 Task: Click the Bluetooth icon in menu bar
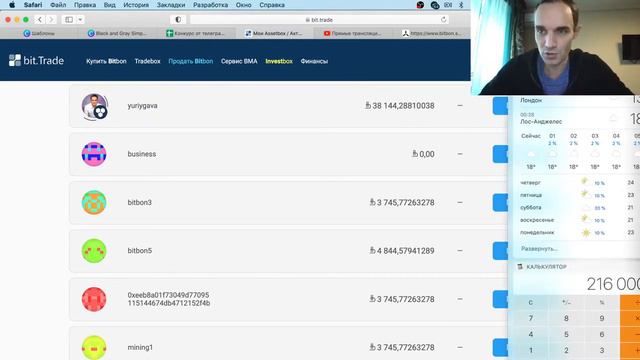(x=461, y=5)
